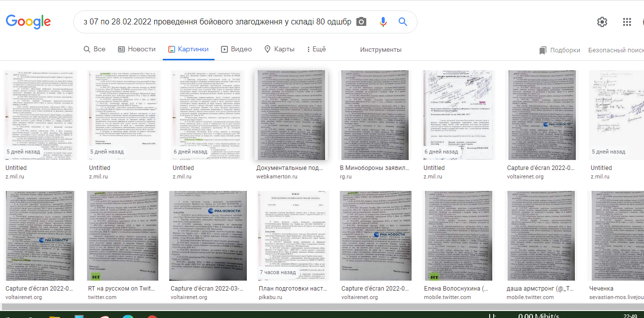
Task: Open search by image camera icon
Action: [x=362, y=22]
